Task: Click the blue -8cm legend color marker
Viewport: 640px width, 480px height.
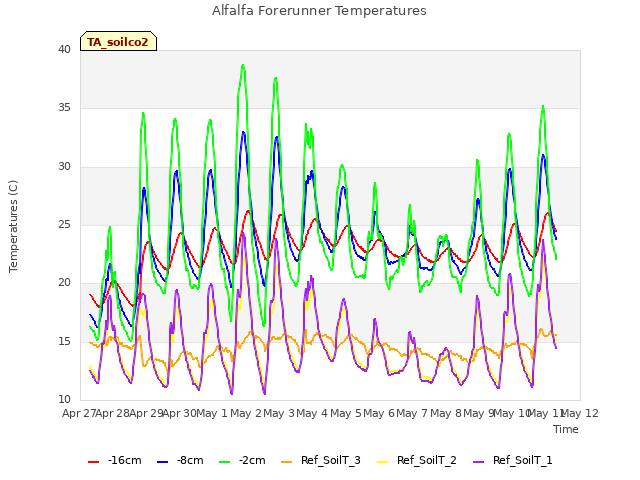Action: click(162, 462)
